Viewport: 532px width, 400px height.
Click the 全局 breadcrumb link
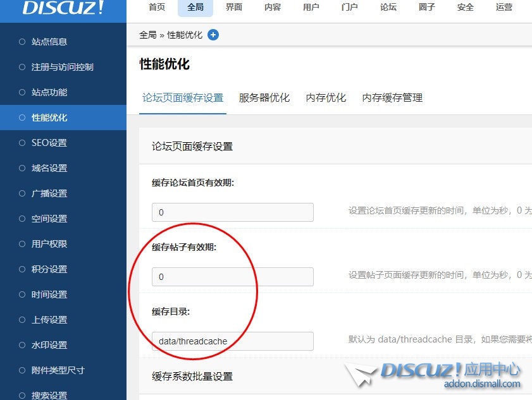(x=147, y=35)
